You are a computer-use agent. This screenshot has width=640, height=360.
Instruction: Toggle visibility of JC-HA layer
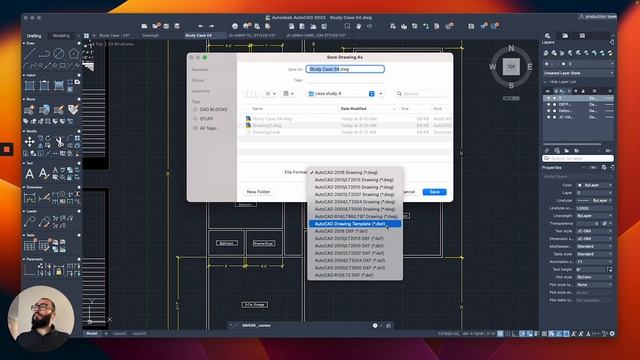(x=549, y=117)
